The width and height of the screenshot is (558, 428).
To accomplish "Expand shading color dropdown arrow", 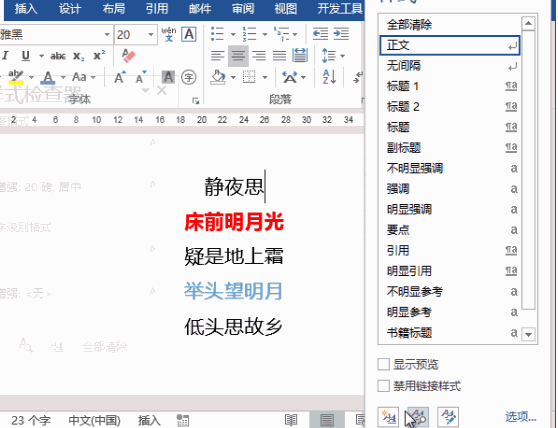I will coord(233,77).
